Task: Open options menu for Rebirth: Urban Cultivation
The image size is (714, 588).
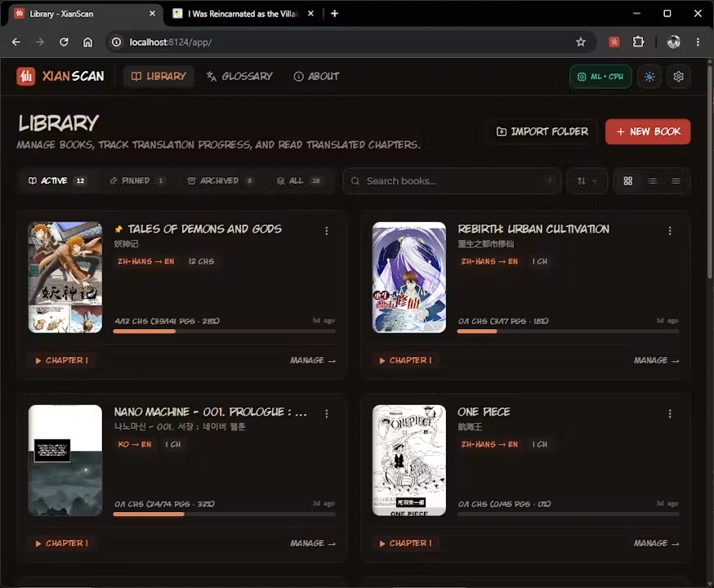Action: click(x=670, y=231)
